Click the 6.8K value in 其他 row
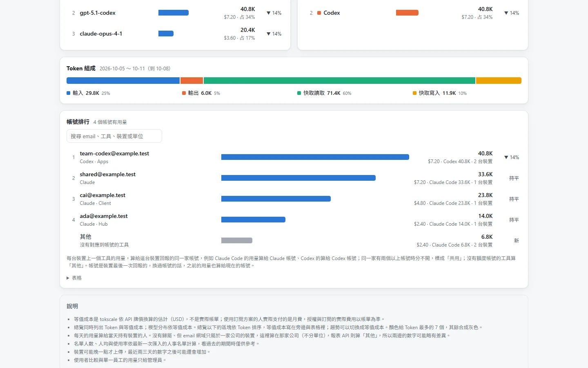Viewport: 588px width, 368px height. (x=487, y=237)
